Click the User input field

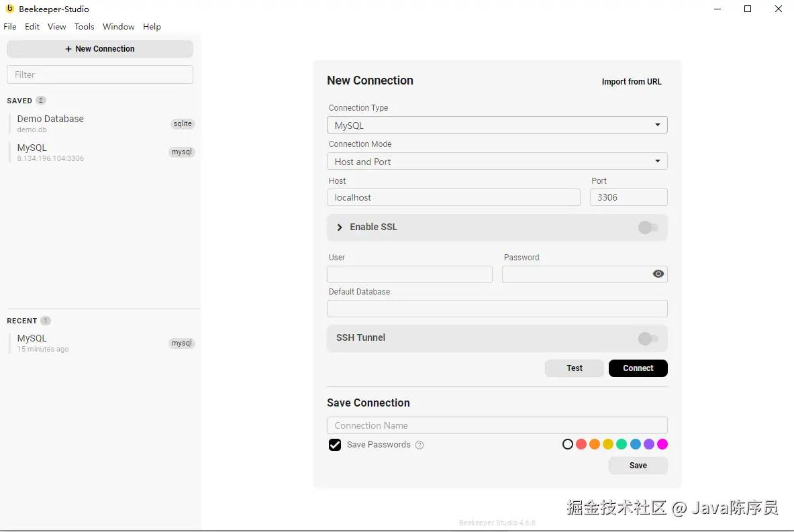409,274
